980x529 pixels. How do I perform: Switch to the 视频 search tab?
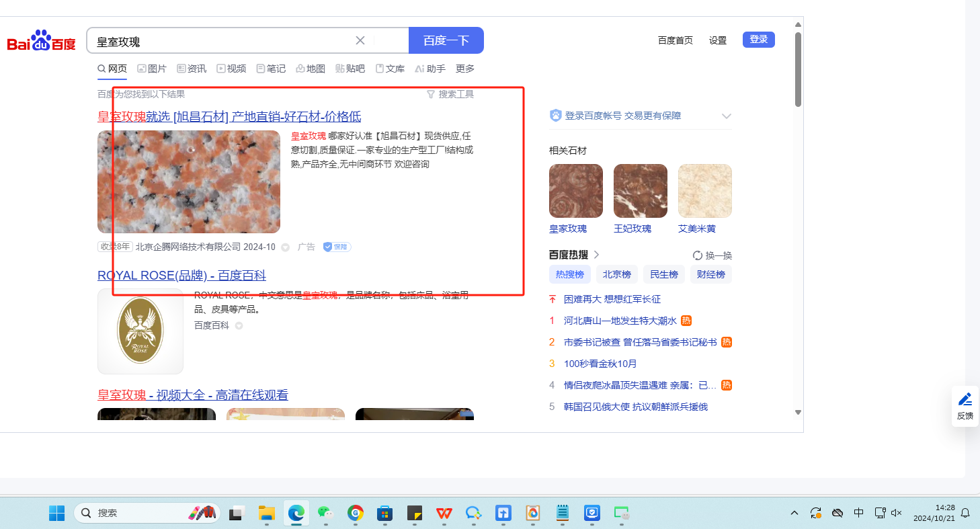click(x=231, y=69)
